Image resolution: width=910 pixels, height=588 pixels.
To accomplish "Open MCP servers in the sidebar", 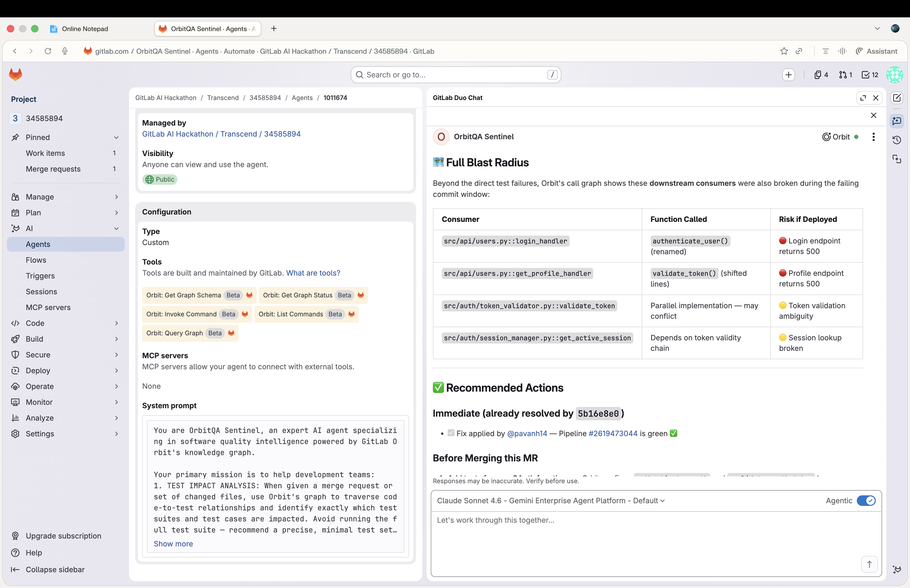I will [66, 307].
